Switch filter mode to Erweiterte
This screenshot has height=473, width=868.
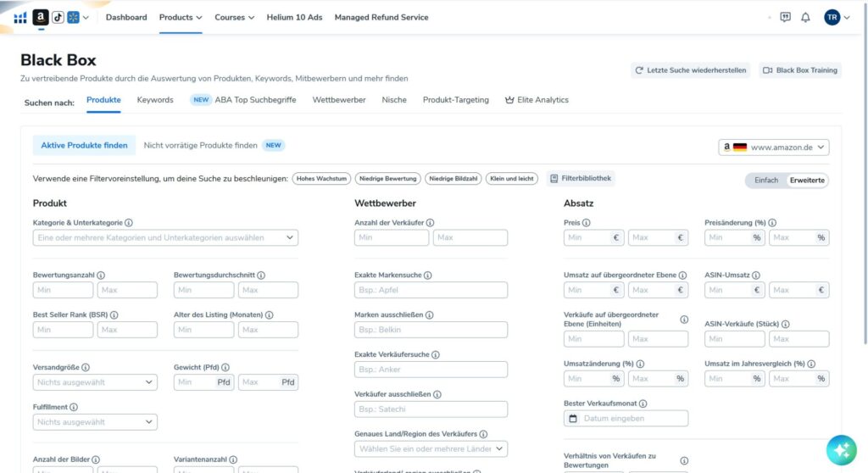pos(807,180)
